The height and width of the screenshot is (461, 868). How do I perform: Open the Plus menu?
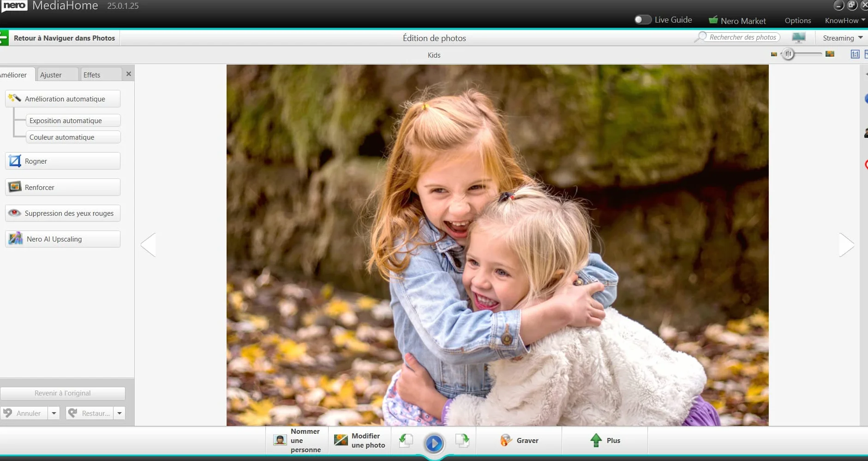[x=605, y=440]
